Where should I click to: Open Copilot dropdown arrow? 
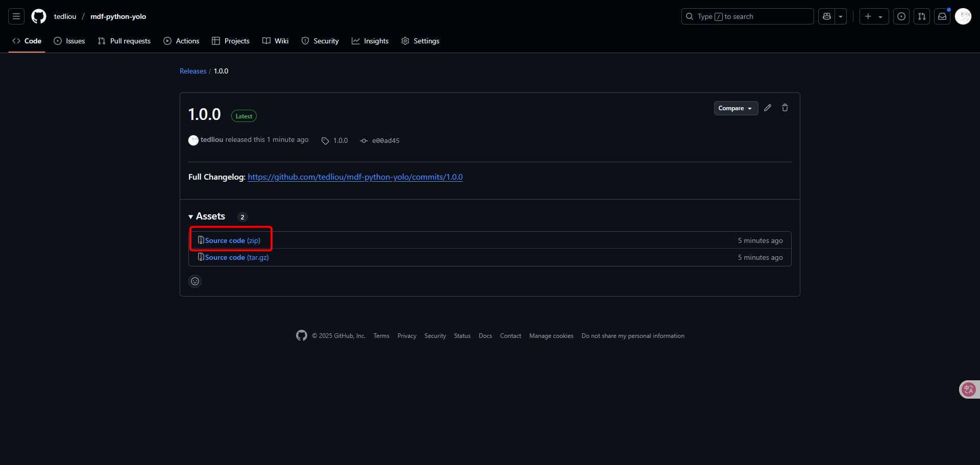[x=841, y=16]
